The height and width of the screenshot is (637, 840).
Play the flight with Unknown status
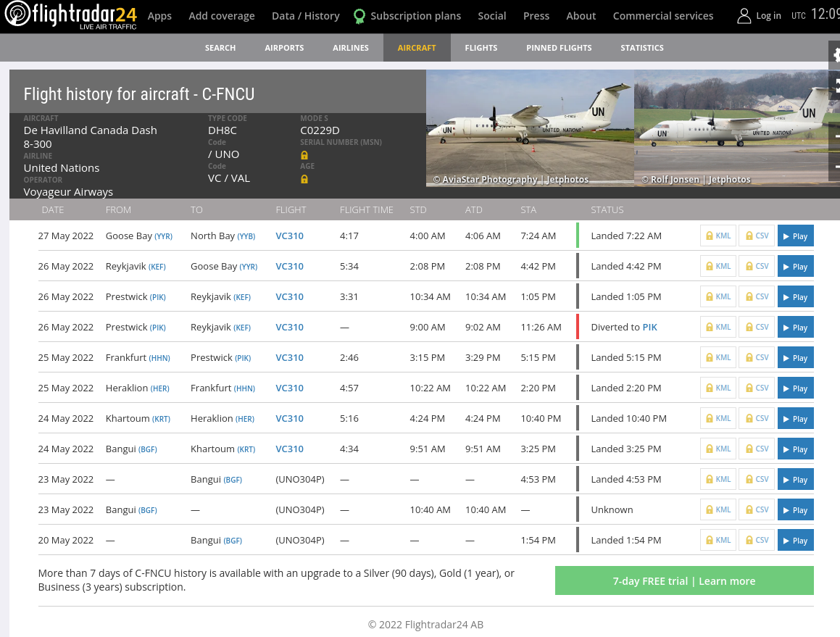[796, 510]
